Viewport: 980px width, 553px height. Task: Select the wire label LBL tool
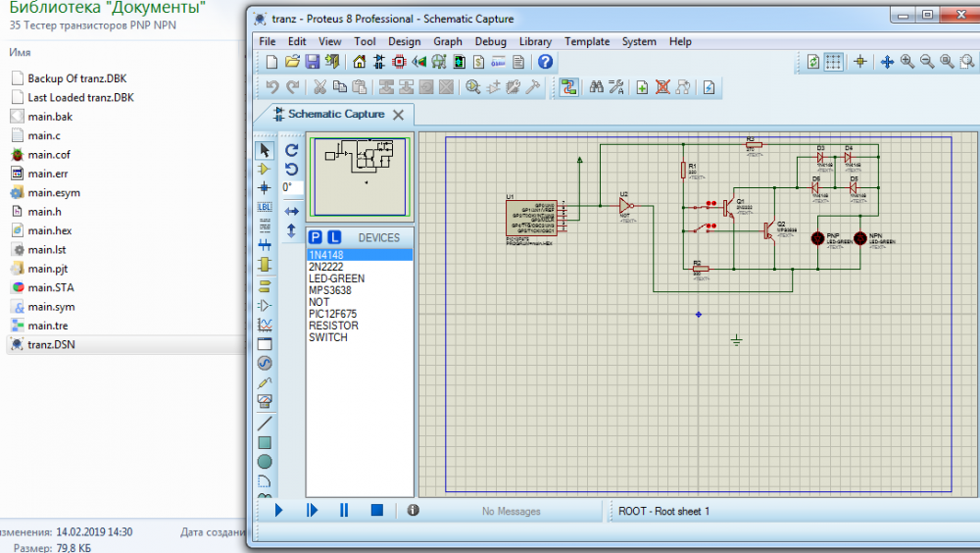click(x=265, y=207)
